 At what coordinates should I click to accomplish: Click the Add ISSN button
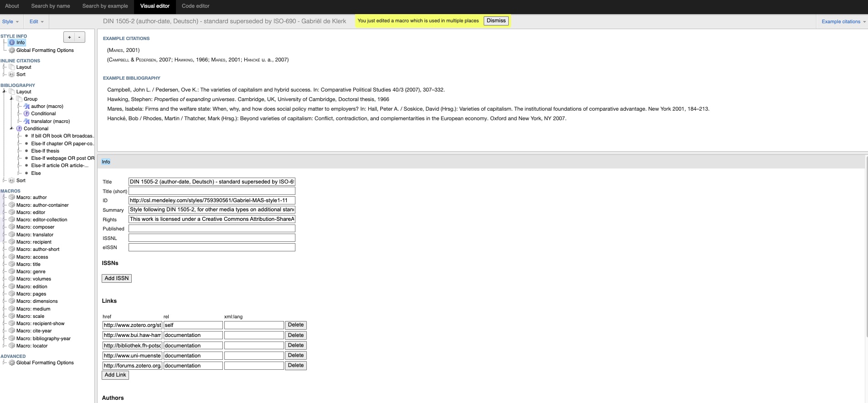tap(117, 278)
